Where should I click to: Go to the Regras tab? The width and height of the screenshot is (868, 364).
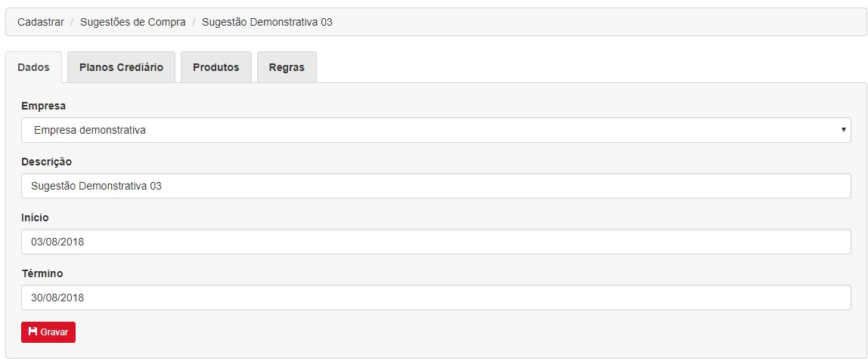(287, 67)
